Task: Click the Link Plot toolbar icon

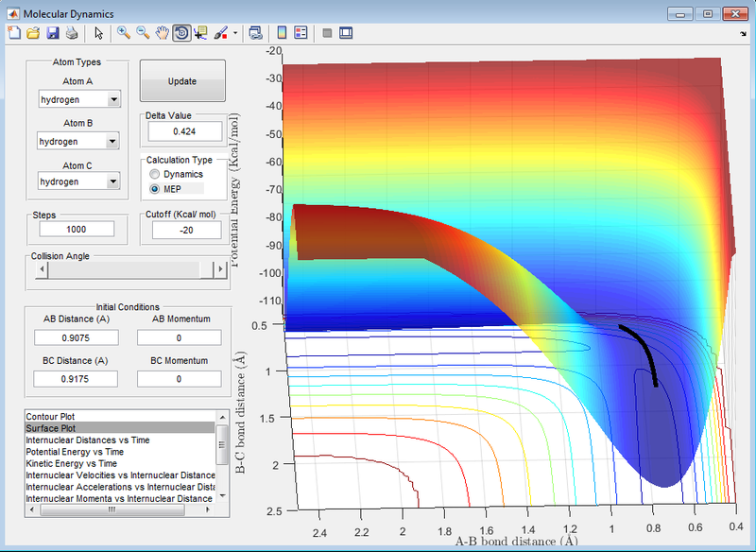Action: coord(255,33)
